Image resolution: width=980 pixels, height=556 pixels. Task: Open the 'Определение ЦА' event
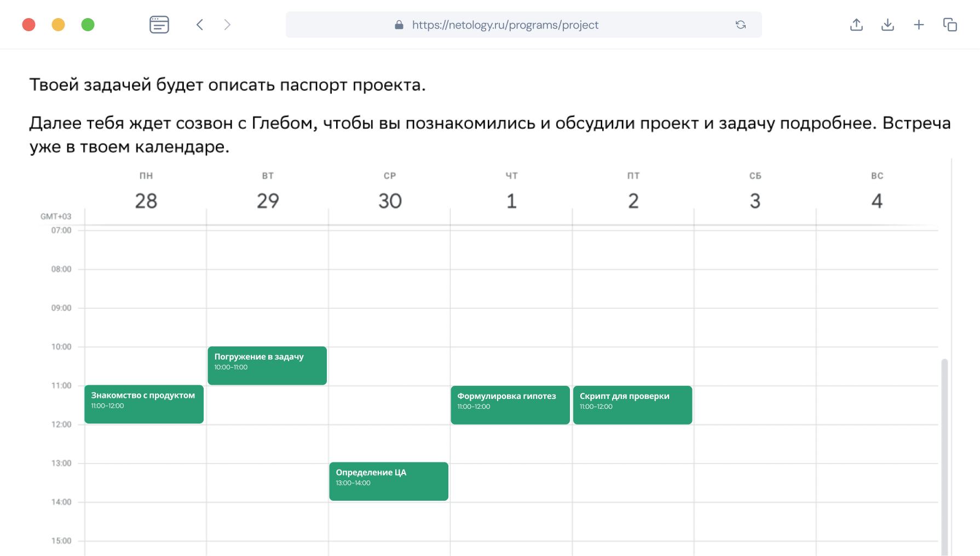click(389, 482)
